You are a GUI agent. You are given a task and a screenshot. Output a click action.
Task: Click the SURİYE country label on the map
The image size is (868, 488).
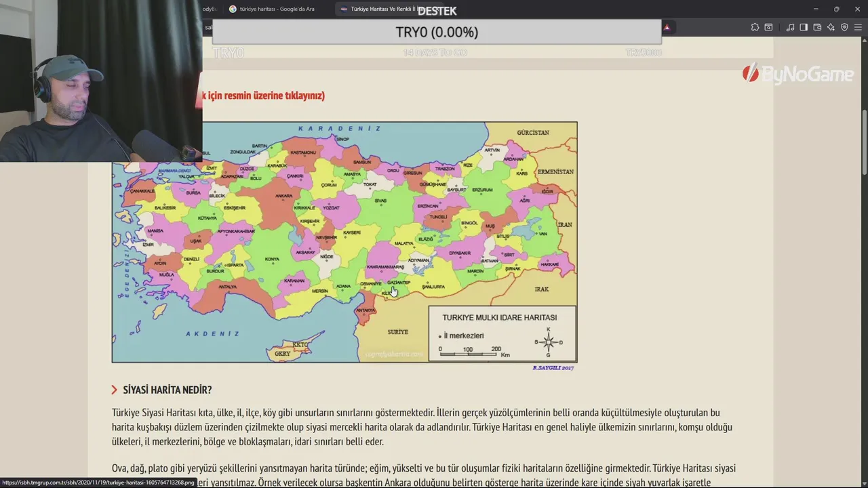[398, 332]
